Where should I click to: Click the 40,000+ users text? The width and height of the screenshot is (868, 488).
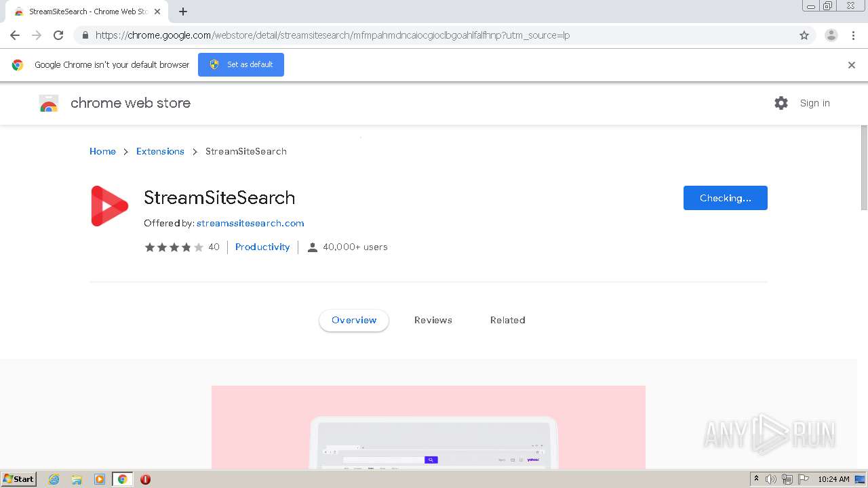tap(355, 247)
